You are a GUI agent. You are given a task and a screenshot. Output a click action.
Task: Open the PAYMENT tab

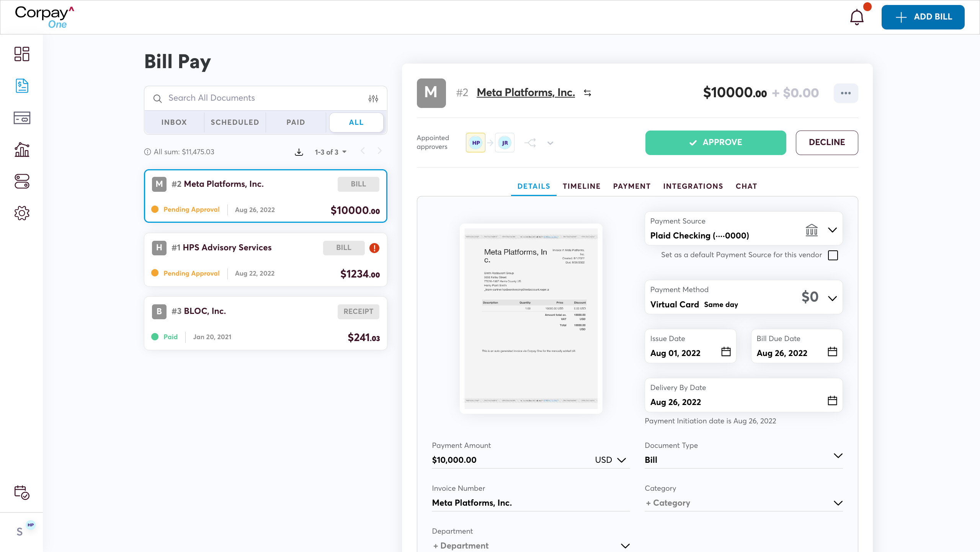(x=632, y=186)
